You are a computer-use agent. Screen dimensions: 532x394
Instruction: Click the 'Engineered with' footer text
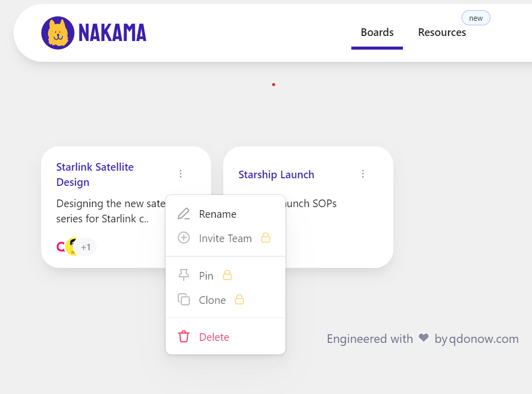tap(370, 339)
